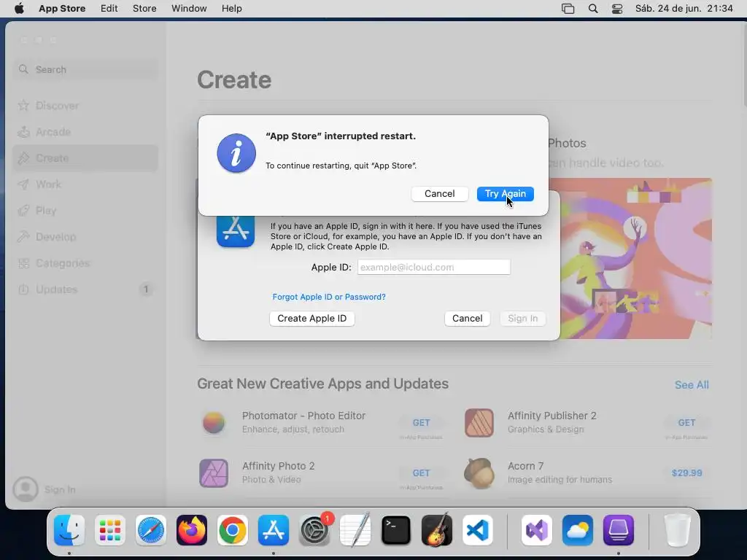This screenshot has height=560, width=747.
Task: Launch Google Chrome from the Dock
Action: pos(233,530)
